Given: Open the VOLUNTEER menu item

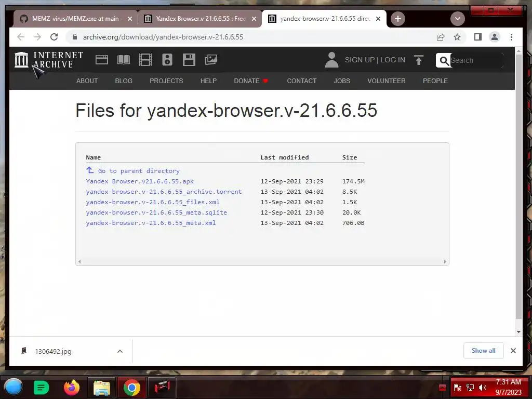Looking at the screenshot, I should point(387,81).
